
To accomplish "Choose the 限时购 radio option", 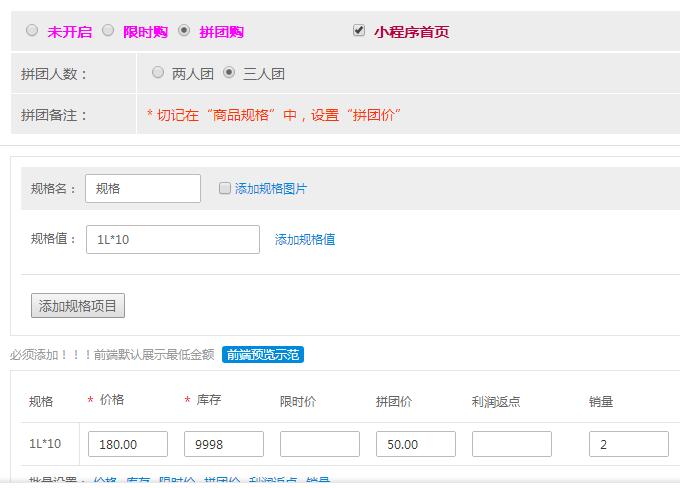I will (108, 31).
